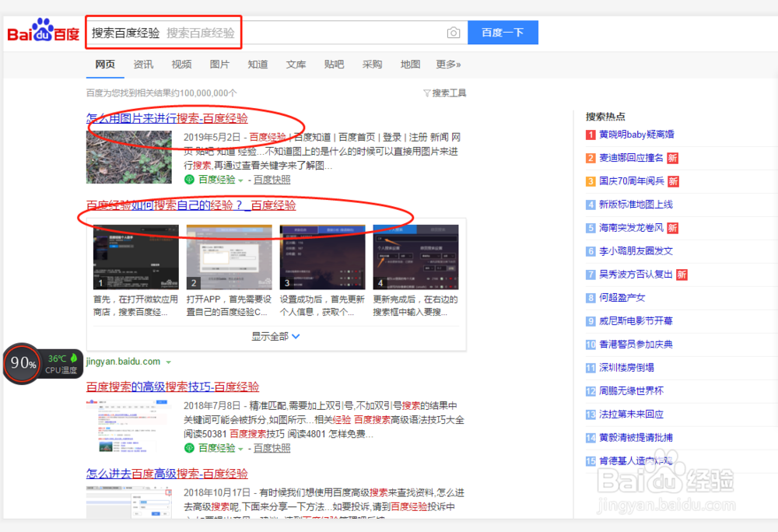Click thumbnail of 怎么进去百度高级搜索 result
The image size is (778, 532).
coord(129,502)
